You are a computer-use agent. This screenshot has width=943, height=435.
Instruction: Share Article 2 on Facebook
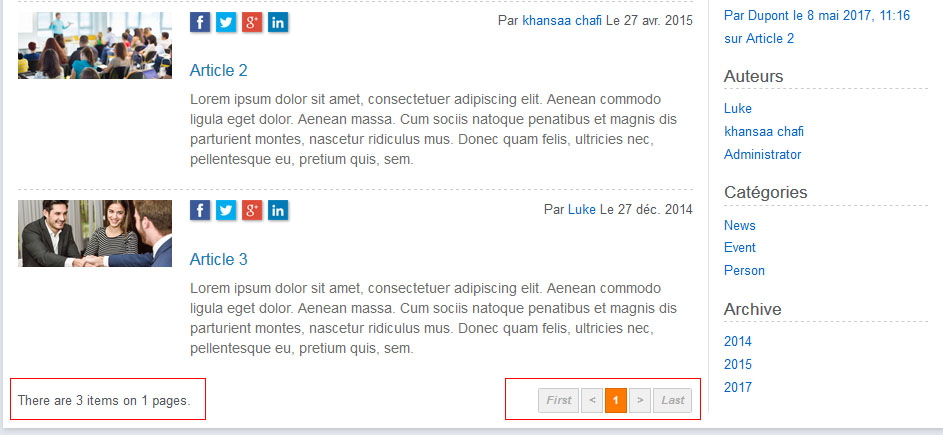click(200, 22)
